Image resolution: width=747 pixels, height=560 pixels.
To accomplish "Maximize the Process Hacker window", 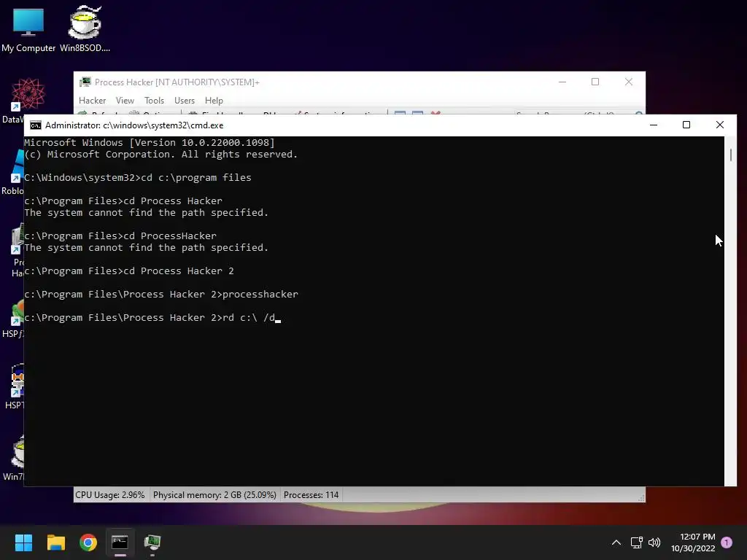I will pos(595,82).
